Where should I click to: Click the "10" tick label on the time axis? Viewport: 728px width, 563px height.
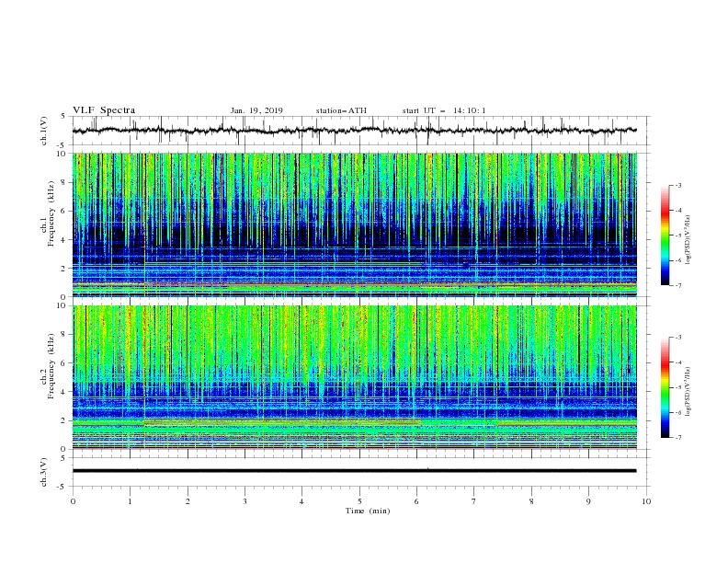tap(646, 501)
